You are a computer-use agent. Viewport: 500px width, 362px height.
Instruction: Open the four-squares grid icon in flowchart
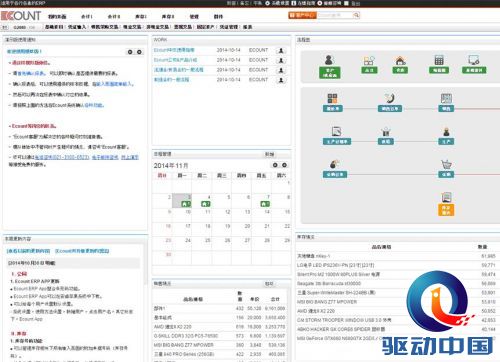(x=332, y=98)
